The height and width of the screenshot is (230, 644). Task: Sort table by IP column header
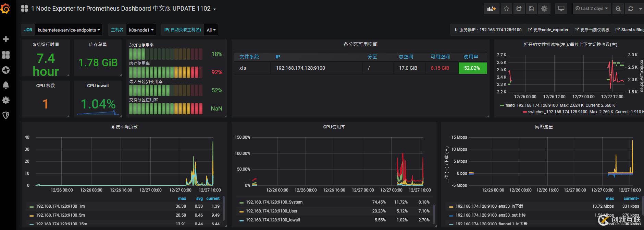coord(278,57)
